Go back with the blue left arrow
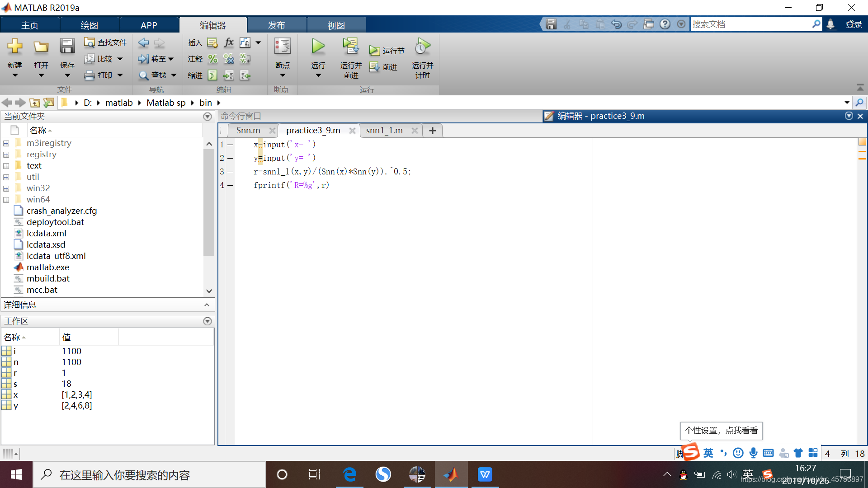This screenshot has width=868, height=488. tap(144, 43)
